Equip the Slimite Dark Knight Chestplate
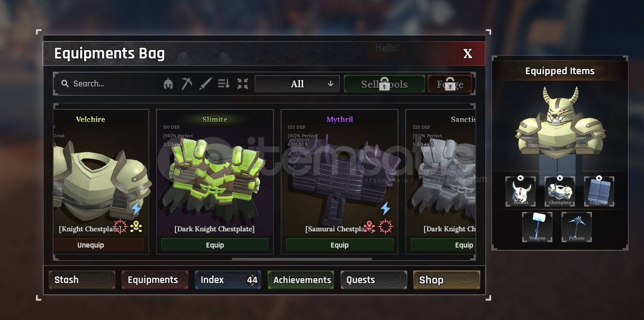This screenshot has height=320, width=644. point(215,245)
